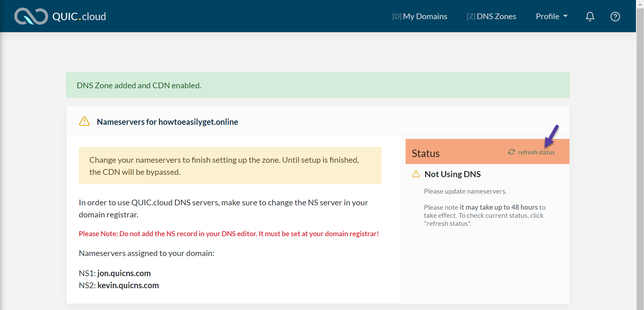Click the green DNS Zone added banner
The height and width of the screenshot is (310, 644).
pos(318,85)
